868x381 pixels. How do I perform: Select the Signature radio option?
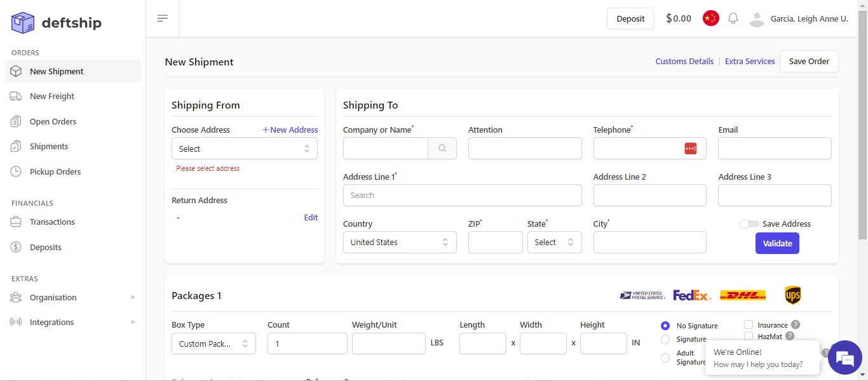[x=665, y=339]
